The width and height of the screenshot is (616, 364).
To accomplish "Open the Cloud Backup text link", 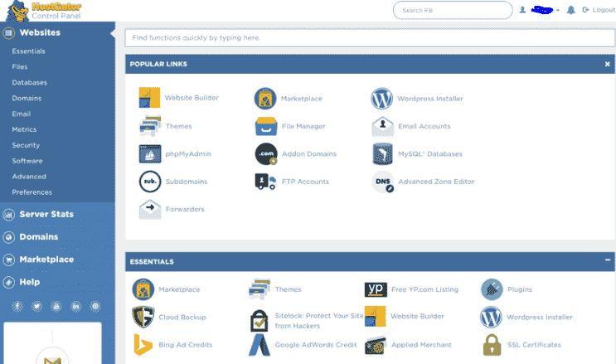I will tap(182, 317).
